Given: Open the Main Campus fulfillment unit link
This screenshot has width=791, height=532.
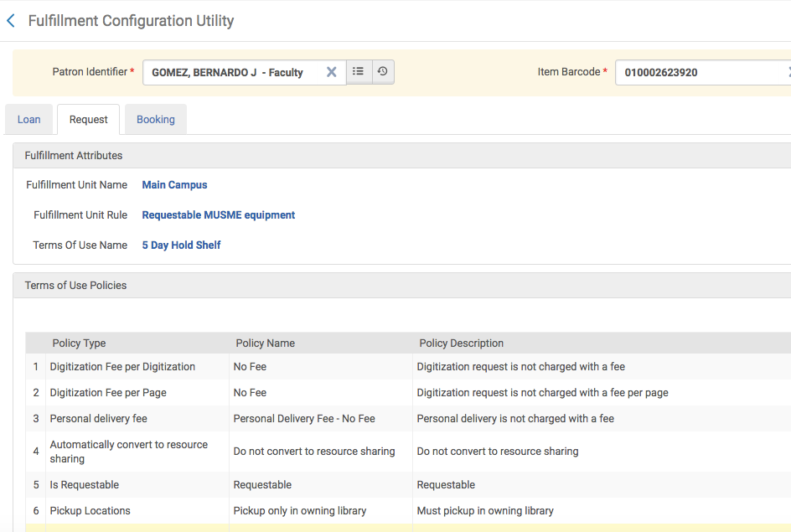Looking at the screenshot, I should pyautogui.click(x=174, y=185).
